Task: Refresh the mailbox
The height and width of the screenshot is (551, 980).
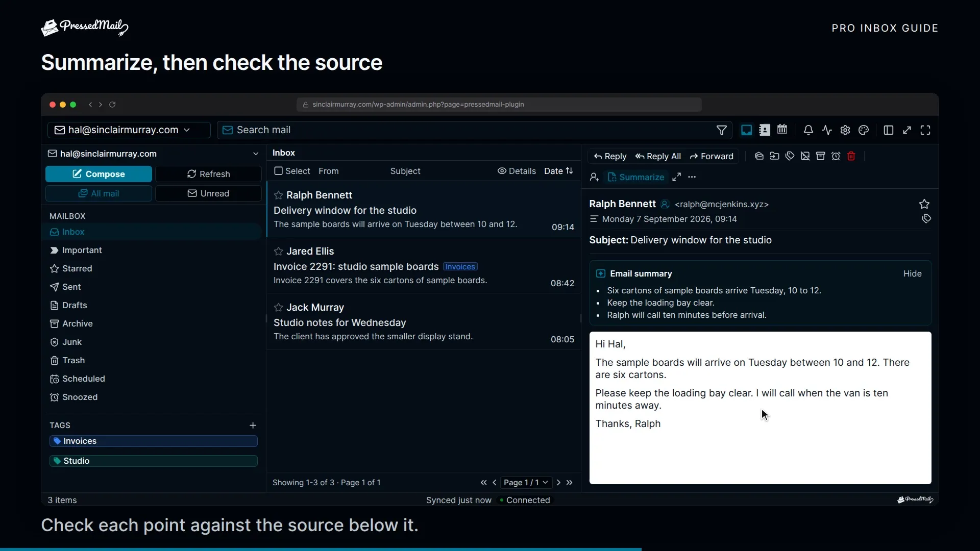Action: click(208, 174)
